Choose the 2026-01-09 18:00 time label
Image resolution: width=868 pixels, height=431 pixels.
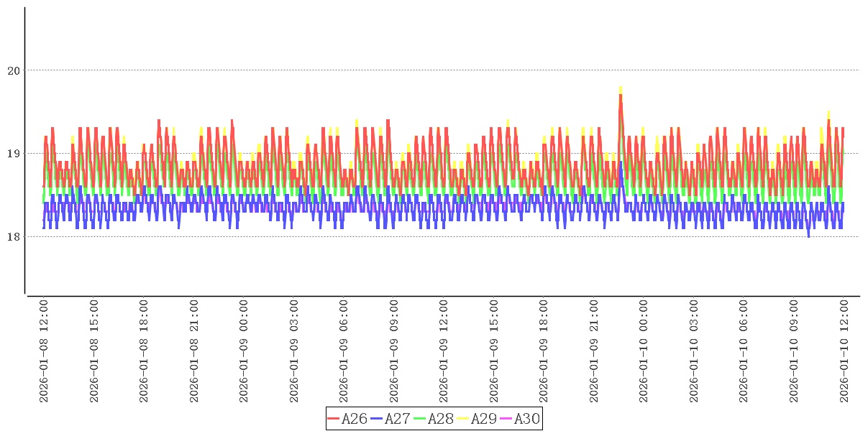544,351
